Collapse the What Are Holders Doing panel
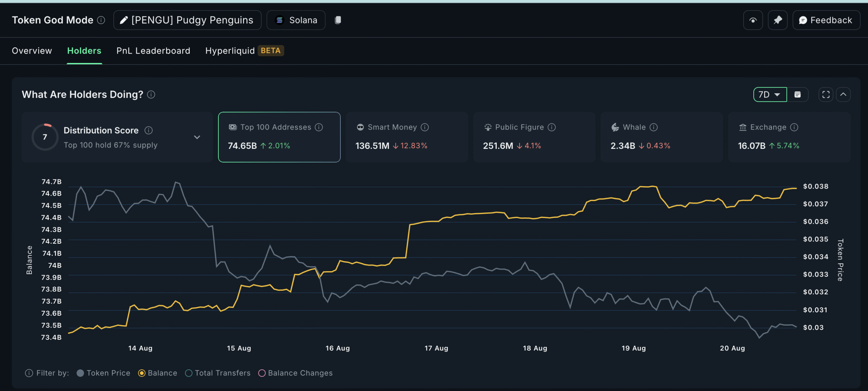 [844, 94]
